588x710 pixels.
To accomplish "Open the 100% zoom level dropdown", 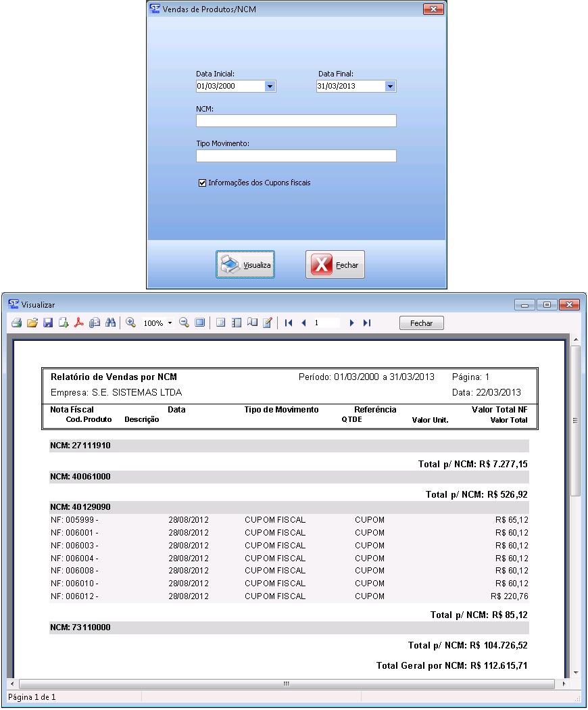I will pos(170,324).
